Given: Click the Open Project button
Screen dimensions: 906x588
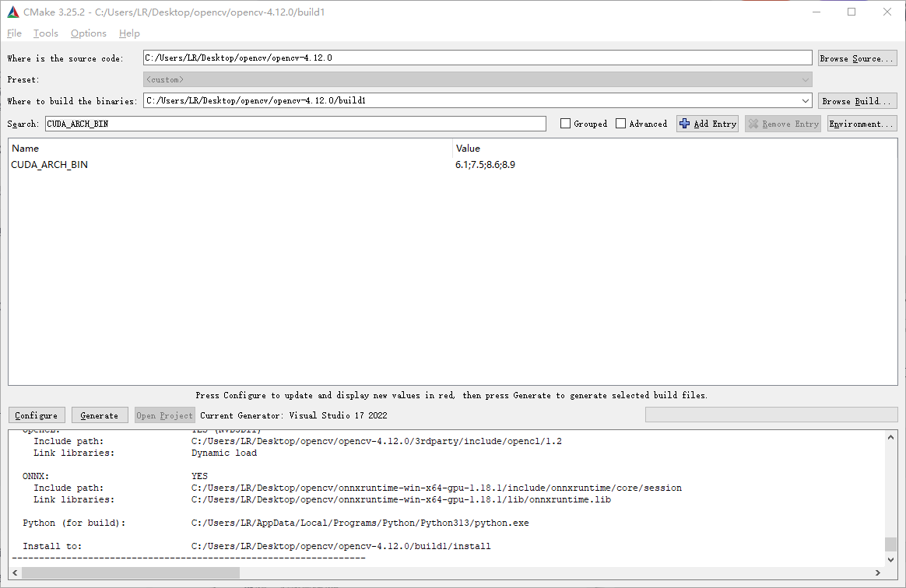Looking at the screenshot, I should 165,415.
